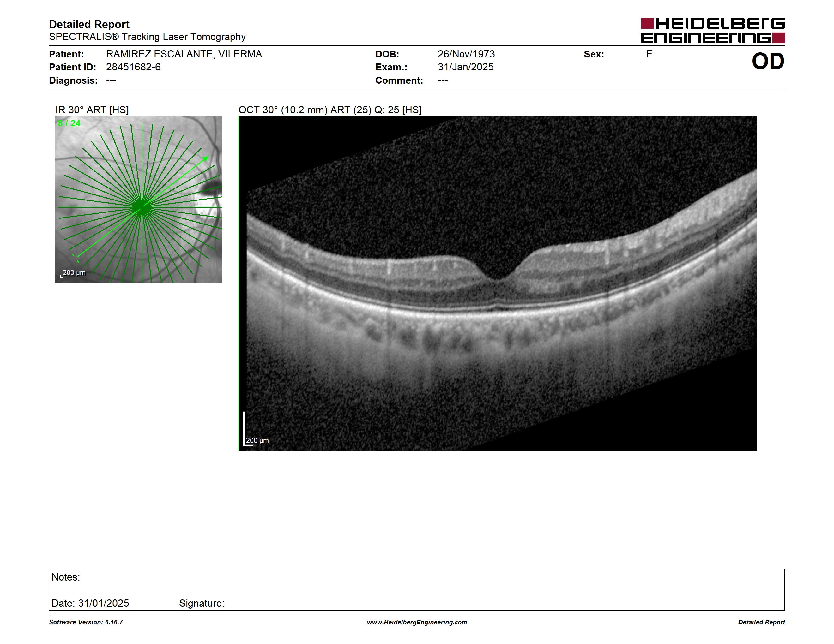Click 'Software Version: 6.16.7' footer text
The height and width of the screenshot is (644, 834).
point(86,622)
